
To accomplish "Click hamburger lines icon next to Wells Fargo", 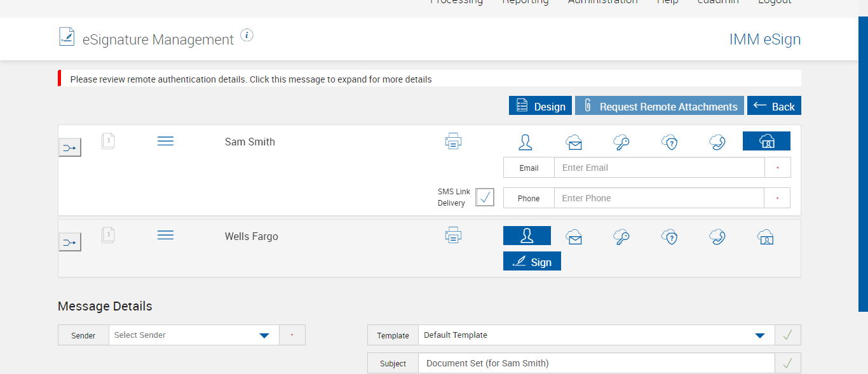I will coord(165,236).
